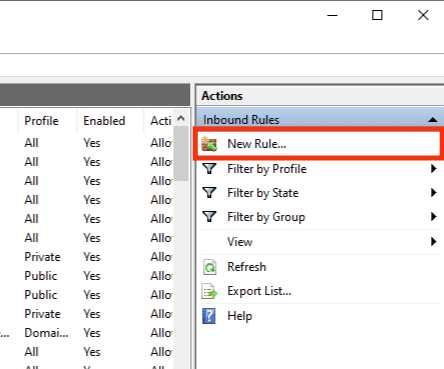
Task: Click Export List... in the Actions pane
Action: (x=259, y=291)
